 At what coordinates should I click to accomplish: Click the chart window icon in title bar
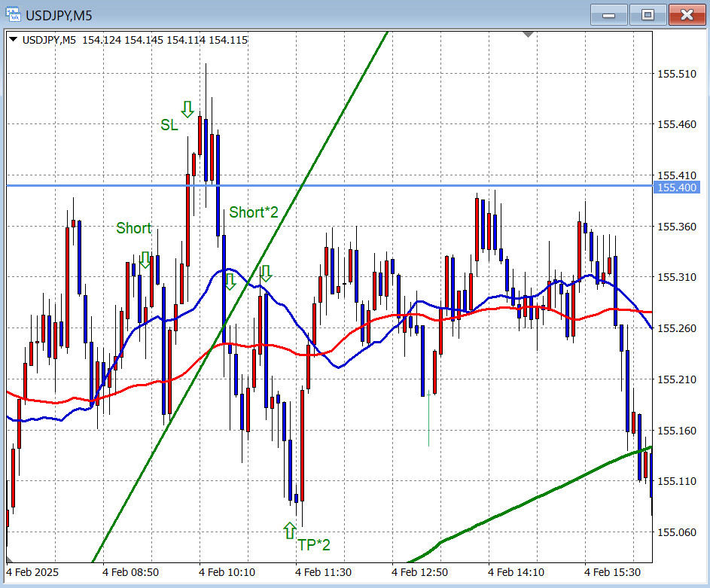pos(13,14)
